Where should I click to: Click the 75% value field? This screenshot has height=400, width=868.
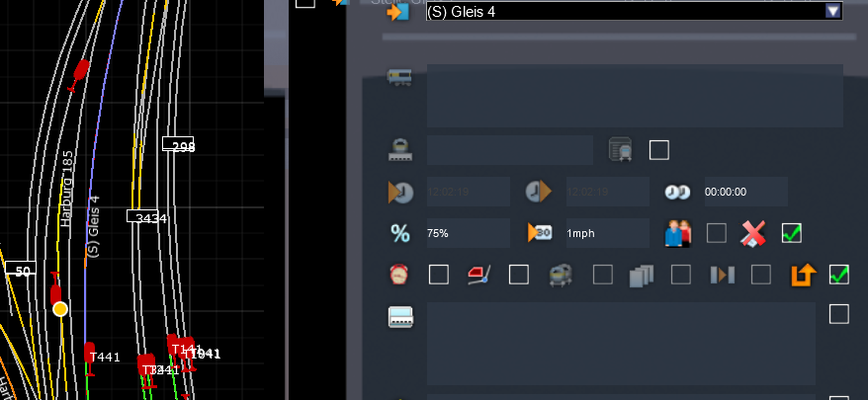(469, 233)
